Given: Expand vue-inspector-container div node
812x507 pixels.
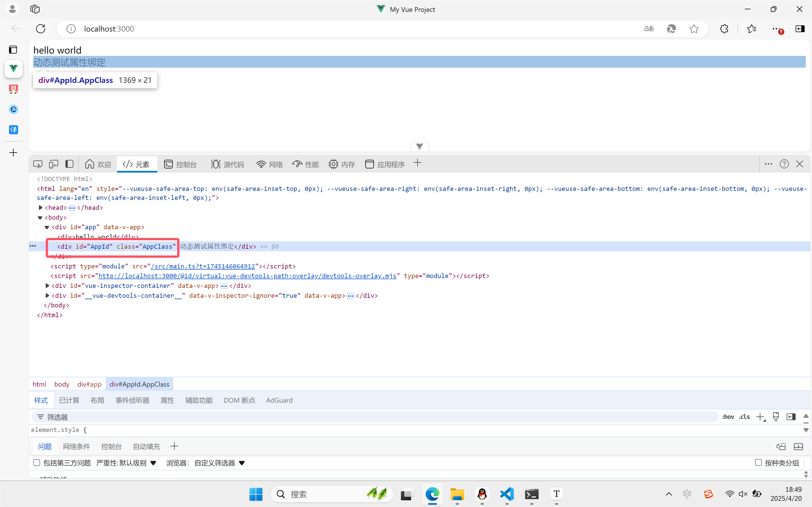Looking at the screenshot, I should [47, 286].
